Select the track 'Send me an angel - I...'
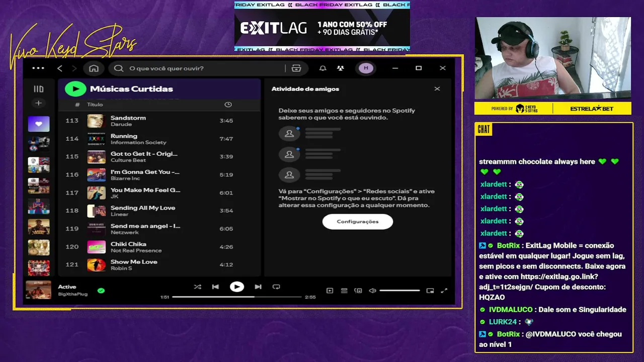644x362 pixels. 145,226
